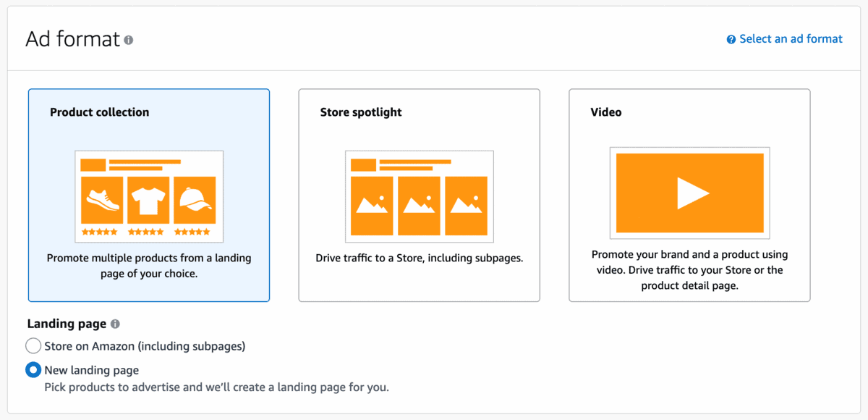Click the info icon beside Ad format heading
Viewport: 868px width, 420px height.
(x=129, y=40)
